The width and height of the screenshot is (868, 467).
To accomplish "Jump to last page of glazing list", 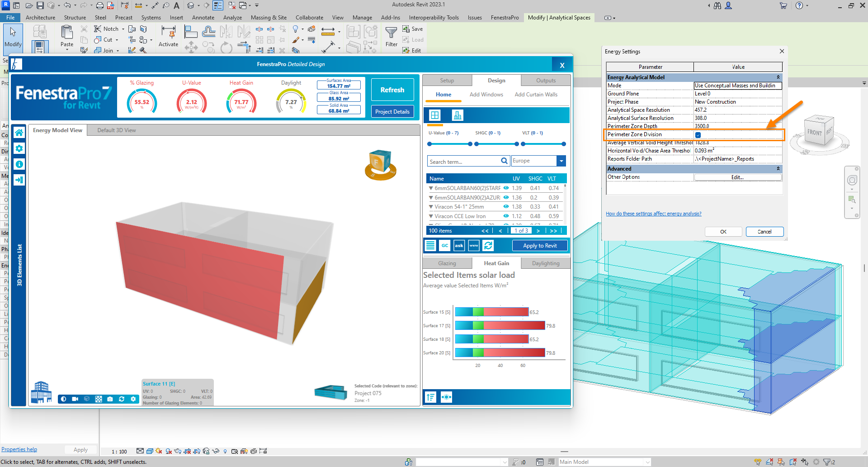I will (x=553, y=231).
